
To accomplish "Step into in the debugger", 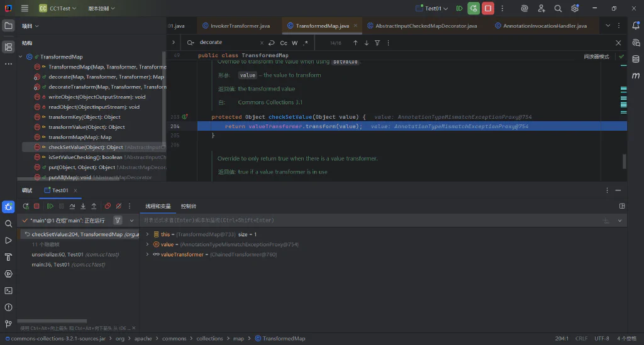I will click(83, 206).
